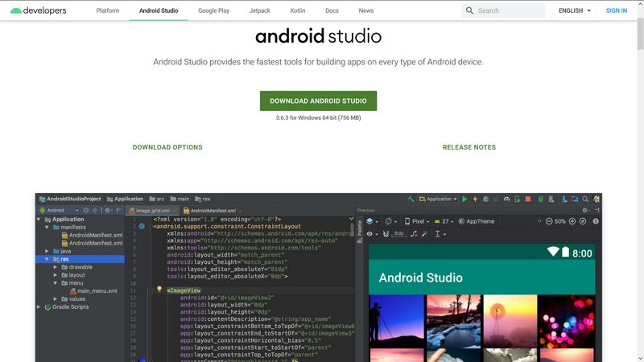
Task: Open the Application run configuration dropdown
Action: pyautogui.click(x=438, y=199)
